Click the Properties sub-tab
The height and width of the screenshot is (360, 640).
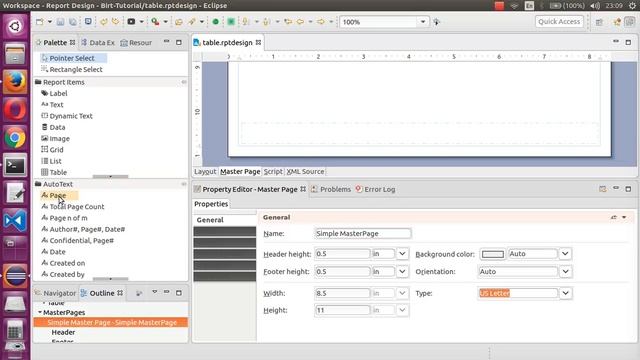coord(211,204)
